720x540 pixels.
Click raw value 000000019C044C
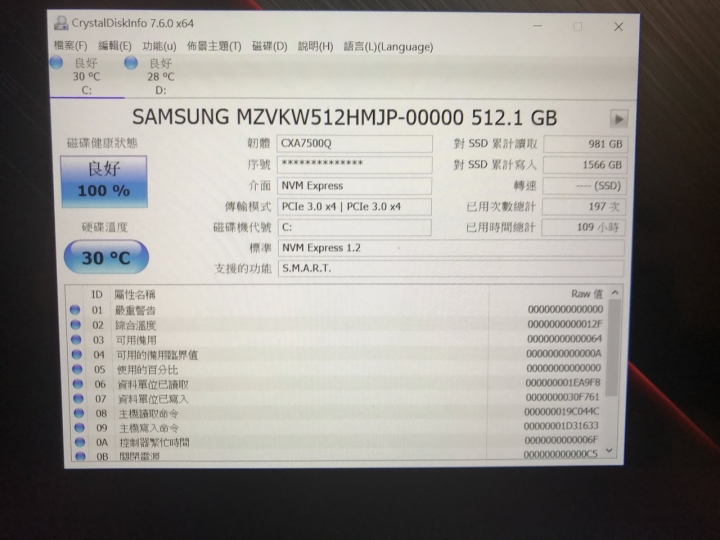click(562, 411)
